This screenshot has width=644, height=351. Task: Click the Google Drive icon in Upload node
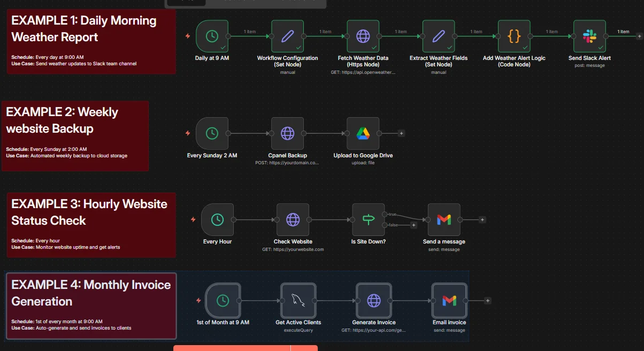click(363, 134)
